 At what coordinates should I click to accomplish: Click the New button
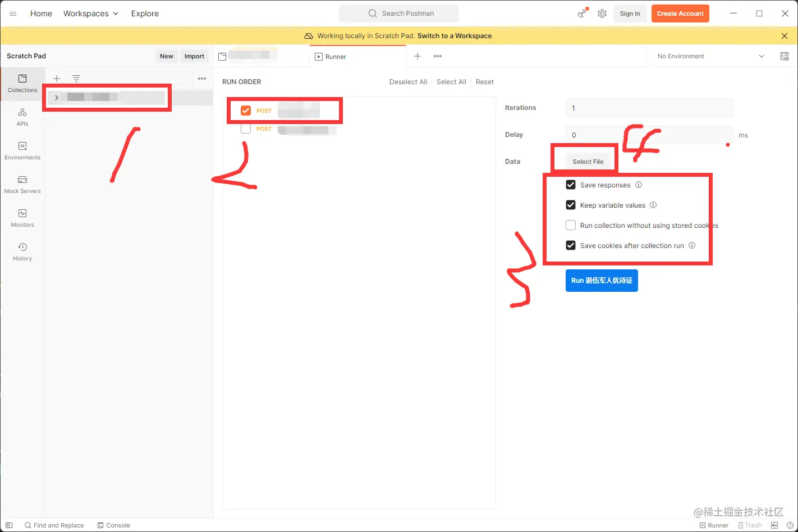tap(166, 56)
